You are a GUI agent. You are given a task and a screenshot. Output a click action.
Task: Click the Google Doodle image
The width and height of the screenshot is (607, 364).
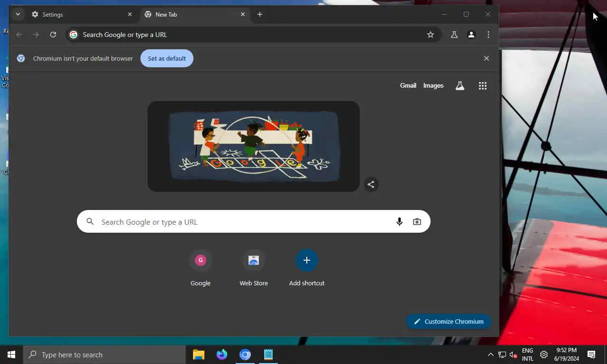click(254, 146)
